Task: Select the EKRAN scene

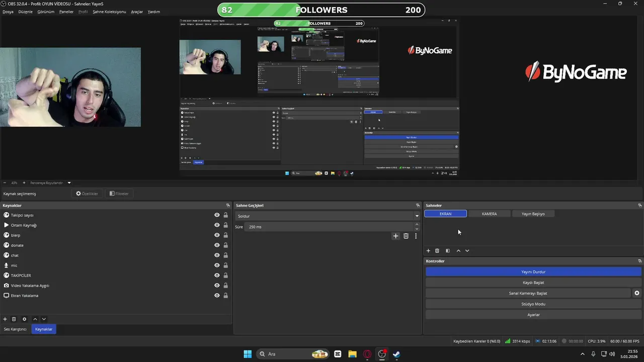Action: pos(445,214)
